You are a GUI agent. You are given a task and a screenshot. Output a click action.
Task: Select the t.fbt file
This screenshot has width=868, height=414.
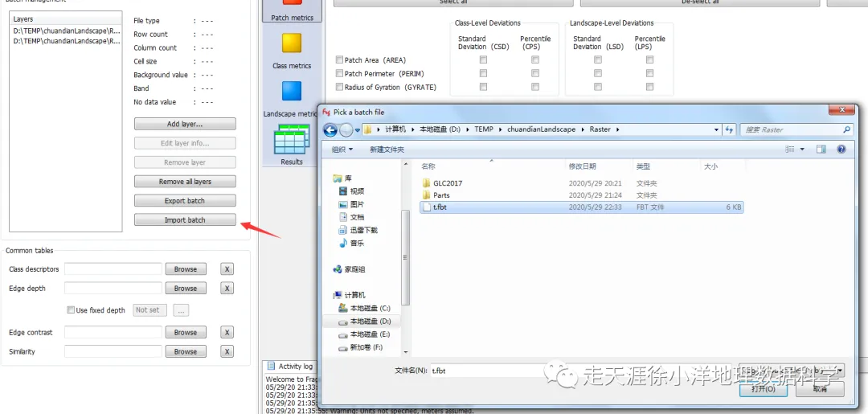coord(581,207)
